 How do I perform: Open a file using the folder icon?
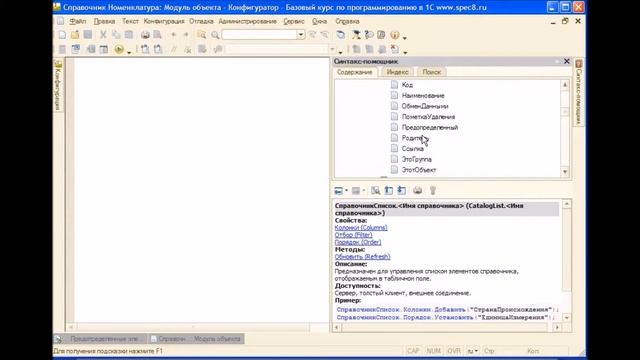75,35
